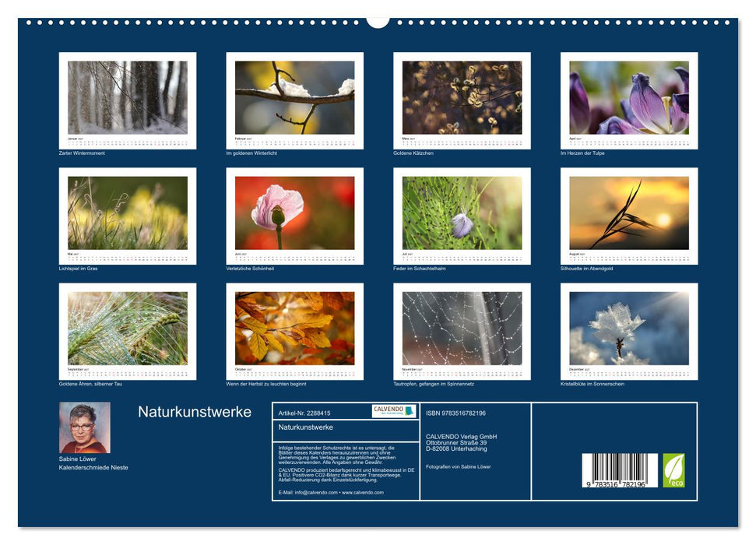The height and width of the screenshot is (545, 756).
Task: Click caption 'Silhouette im Abendgold'
Action: [x=586, y=269]
